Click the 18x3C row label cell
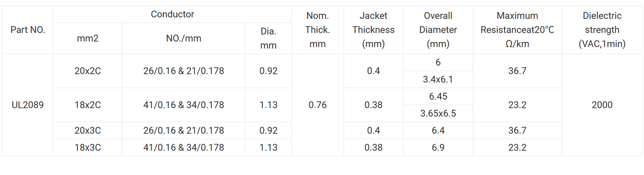The width and height of the screenshot is (644, 175). pyautogui.click(x=87, y=147)
